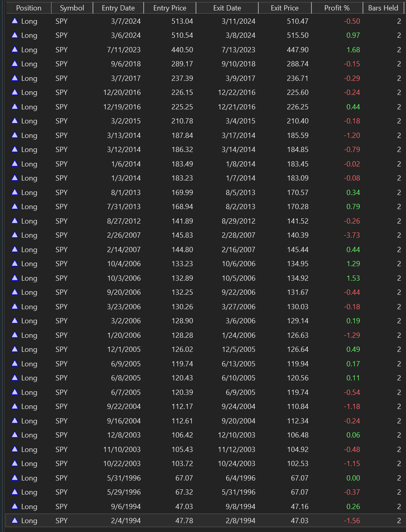Select exit date 9/20/2004

(238, 421)
